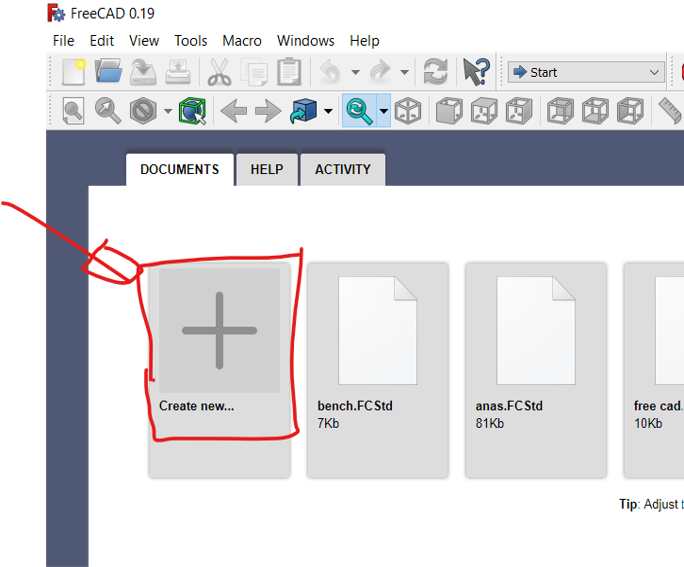Select the Isometric view cube
Screen dimensions: 684x567
click(x=408, y=111)
